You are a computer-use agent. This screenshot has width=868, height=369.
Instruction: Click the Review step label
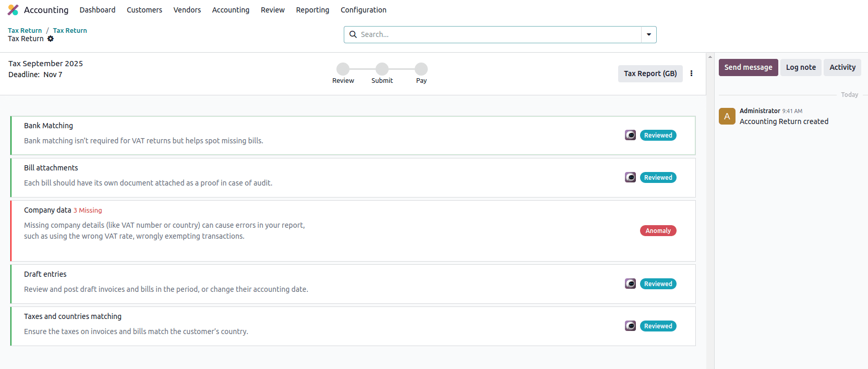point(343,81)
